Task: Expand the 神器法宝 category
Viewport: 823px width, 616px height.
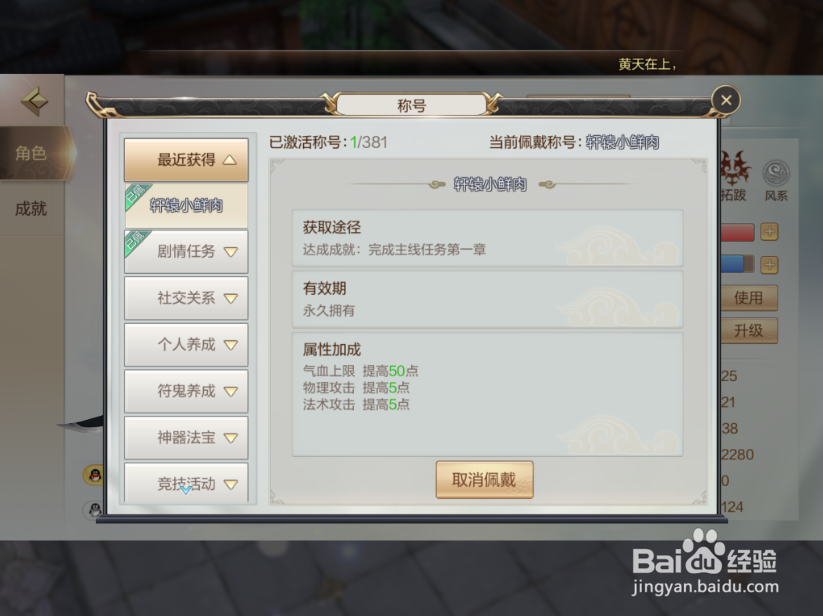Action: coord(186,438)
